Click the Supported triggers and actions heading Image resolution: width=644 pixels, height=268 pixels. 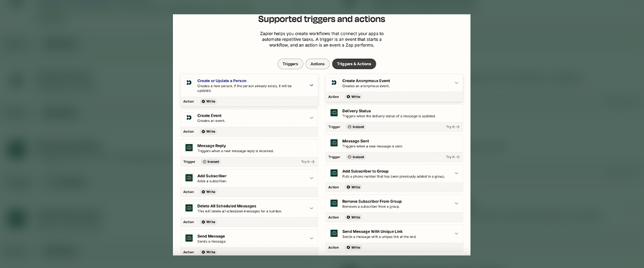coord(321,19)
